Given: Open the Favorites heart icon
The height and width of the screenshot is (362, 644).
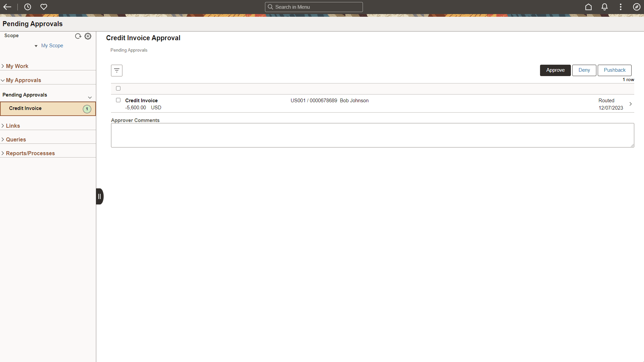Looking at the screenshot, I should 44,7.
